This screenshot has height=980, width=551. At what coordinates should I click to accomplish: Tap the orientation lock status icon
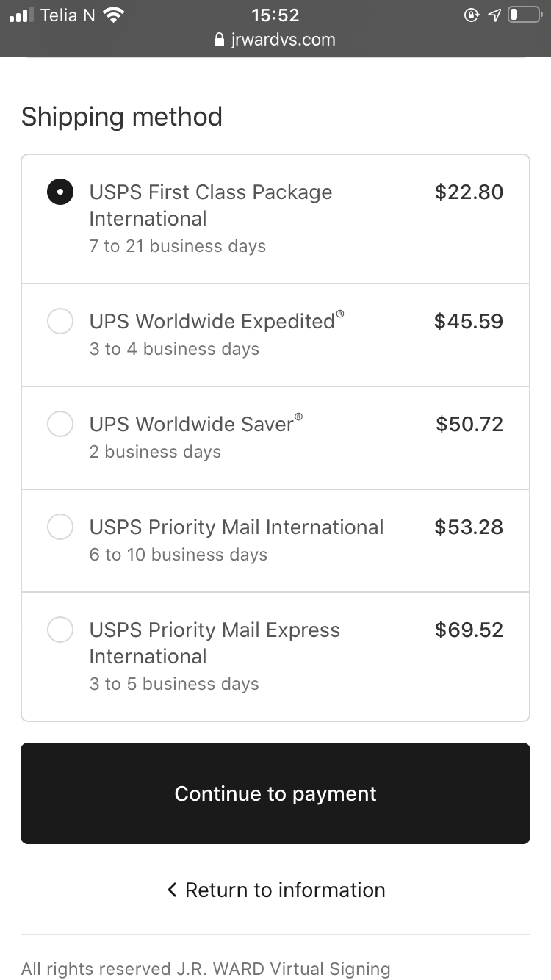click(472, 15)
